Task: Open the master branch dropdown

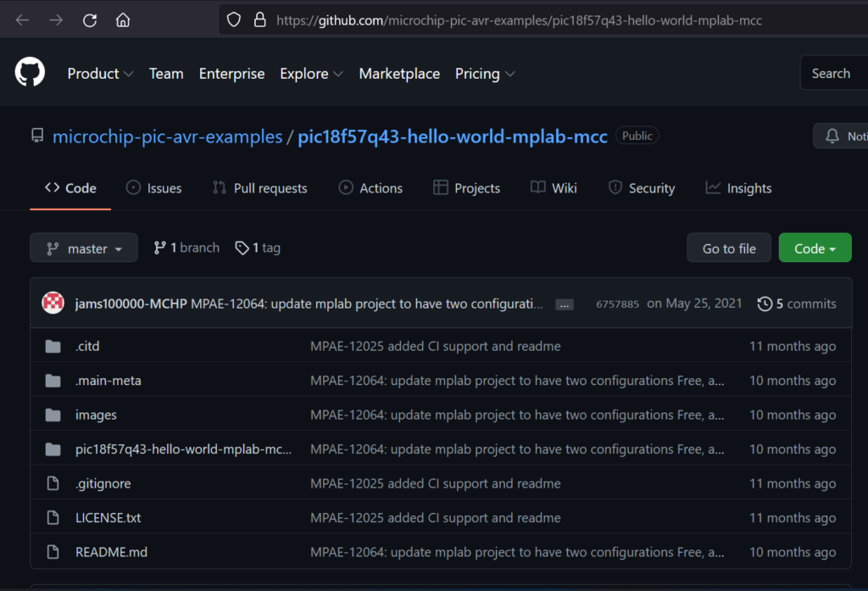Action: click(x=84, y=248)
